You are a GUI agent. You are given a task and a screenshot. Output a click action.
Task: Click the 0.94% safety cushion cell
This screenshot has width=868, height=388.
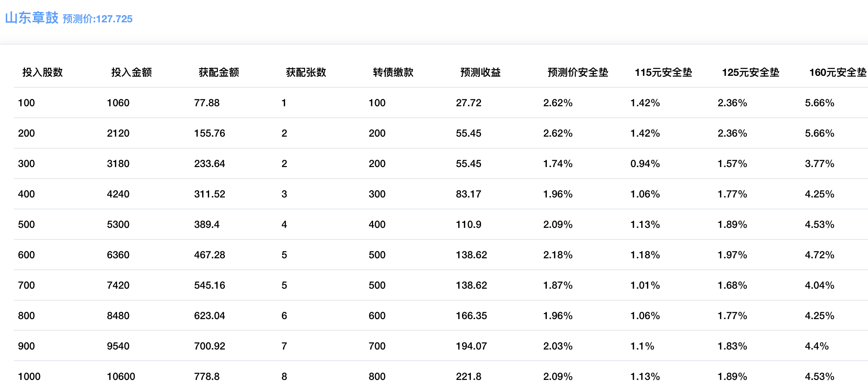[645, 164]
